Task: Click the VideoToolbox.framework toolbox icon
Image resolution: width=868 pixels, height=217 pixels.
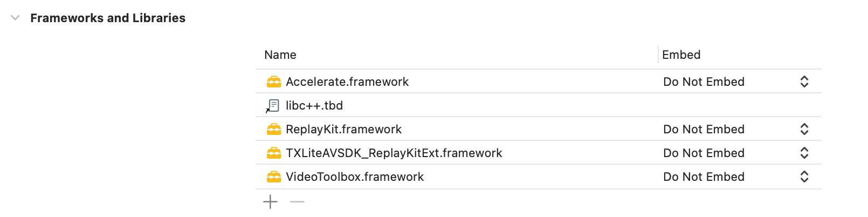Action: 274,177
